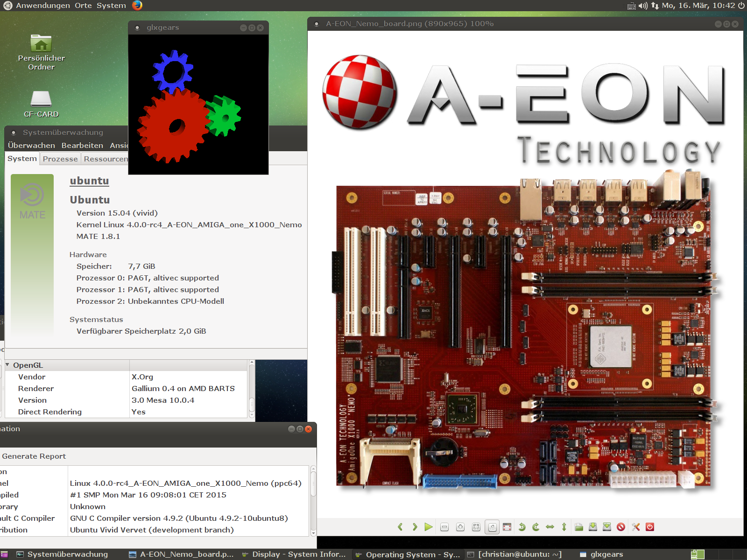The image size is (747, 560).
Task: Click zoom out minus icon
Action: 444,527
